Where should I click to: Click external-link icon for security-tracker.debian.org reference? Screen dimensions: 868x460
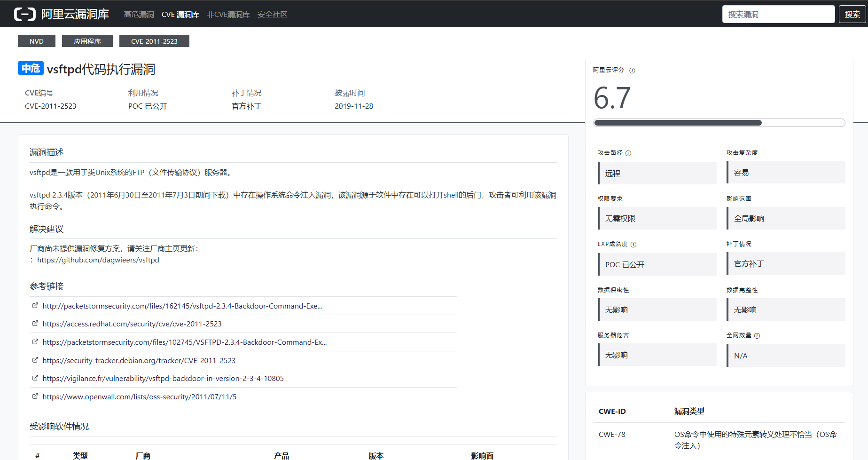[35, 360]
